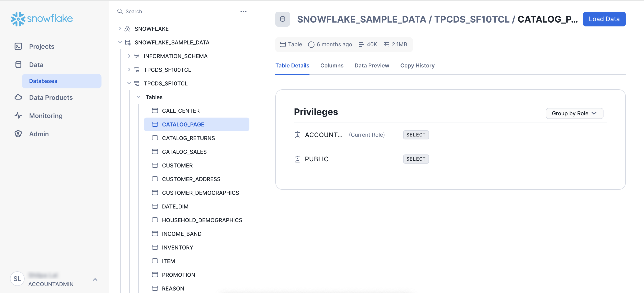Image resolution: width=644 pixels, height=293 pixels.
Task: Click the Snowflake logo
Action: (41, 19)
